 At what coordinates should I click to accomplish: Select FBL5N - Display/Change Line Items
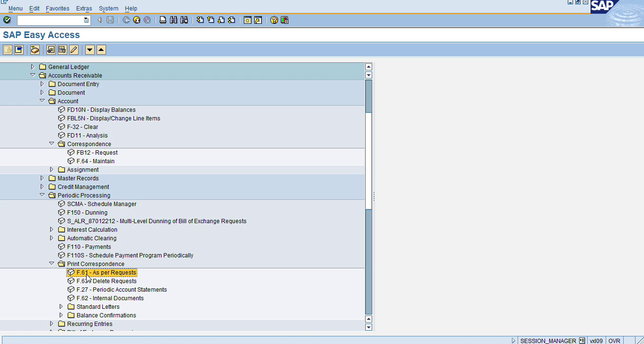pyautogui.click(x=114, y=118)
